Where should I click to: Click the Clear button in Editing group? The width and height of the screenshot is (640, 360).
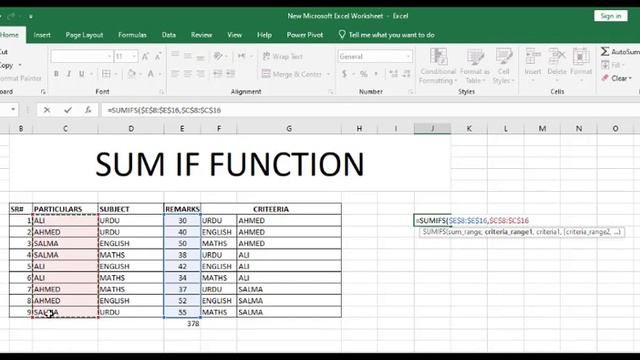(x=617, y=78)
